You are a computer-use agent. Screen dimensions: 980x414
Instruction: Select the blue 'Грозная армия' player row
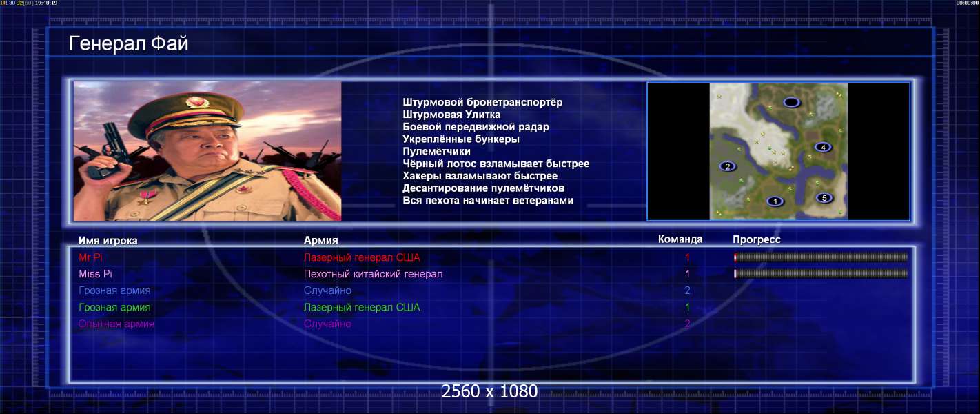(114, 290)
